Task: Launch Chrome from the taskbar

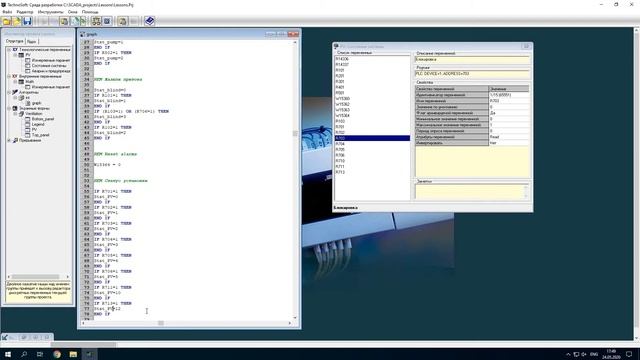Action: [x=57, y=354]
